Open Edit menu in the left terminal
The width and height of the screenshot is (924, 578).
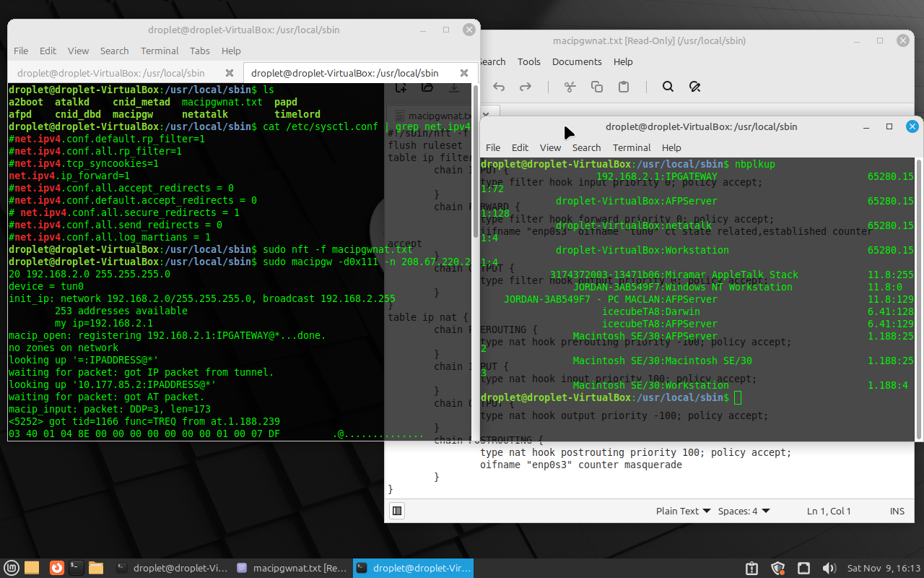pyautogui.click(x=48, y=51)
